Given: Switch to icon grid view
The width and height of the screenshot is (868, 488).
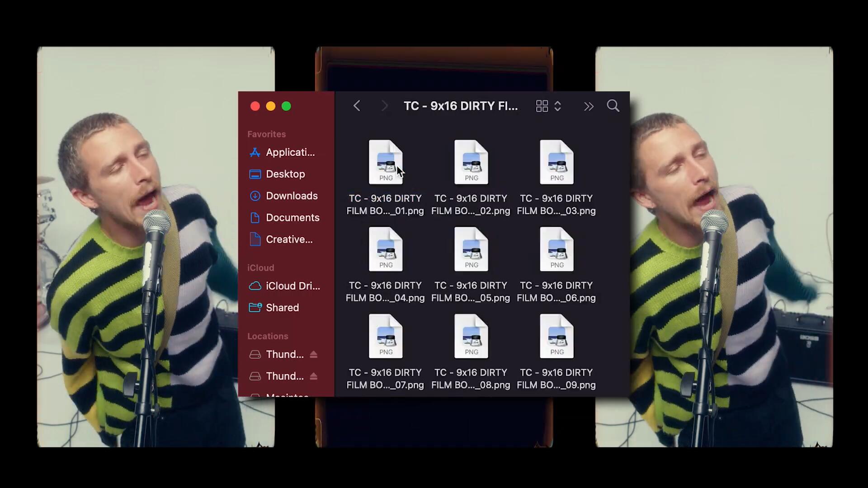Looking at the screenshot, I should tap(542, 106).
